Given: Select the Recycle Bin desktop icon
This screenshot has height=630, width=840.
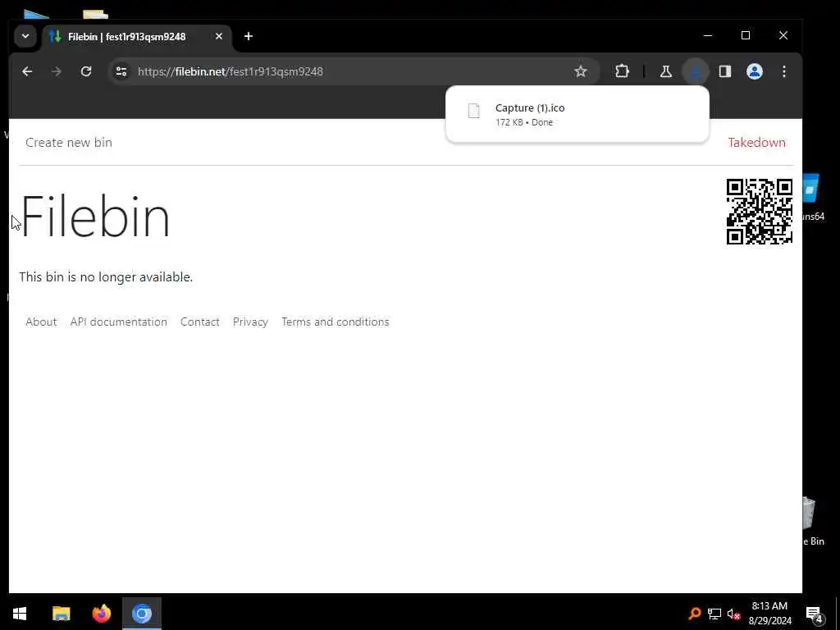Looking at the screenshot, I should tap(813, 523).
